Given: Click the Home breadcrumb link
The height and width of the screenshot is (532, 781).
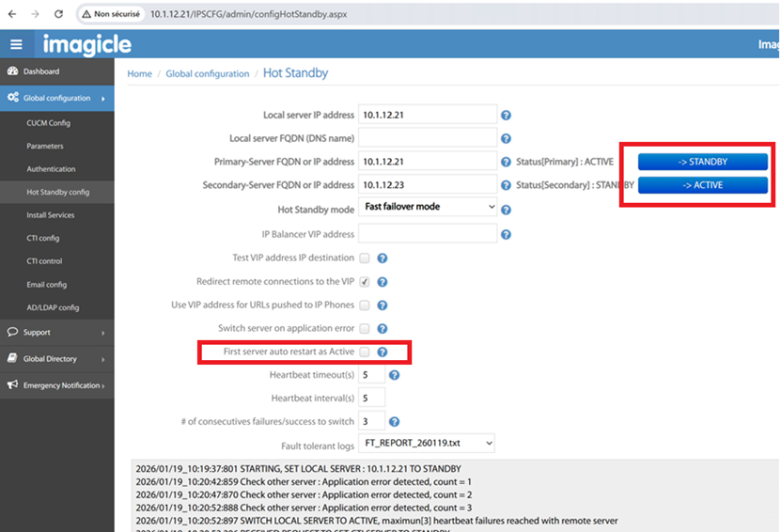Looking at the screenshot, I should click(139, 73).
